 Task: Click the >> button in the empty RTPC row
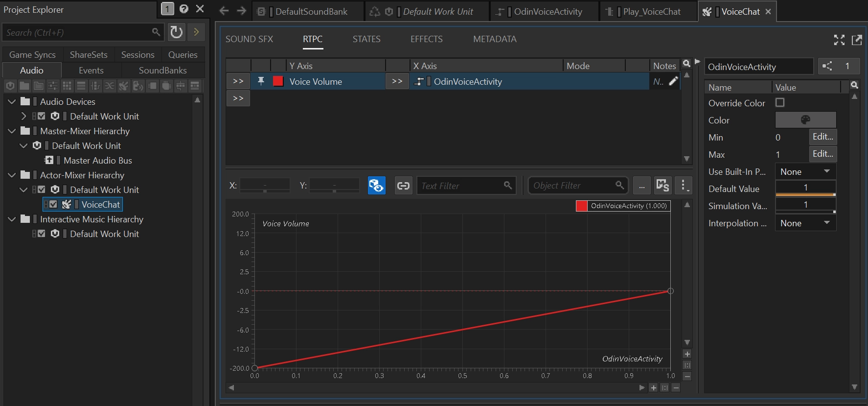[238, 98]
